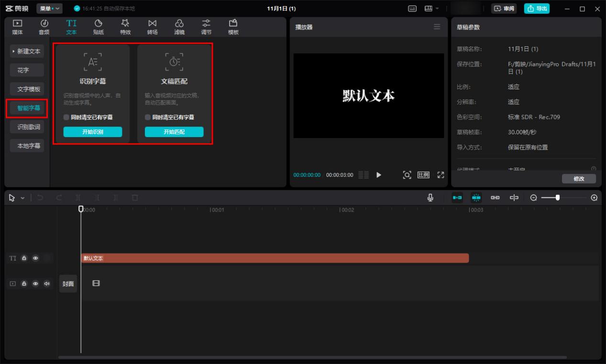Click the 导出 (Export) button
The width and height of the screenshot is (606, 364).
tap(537, 8)
